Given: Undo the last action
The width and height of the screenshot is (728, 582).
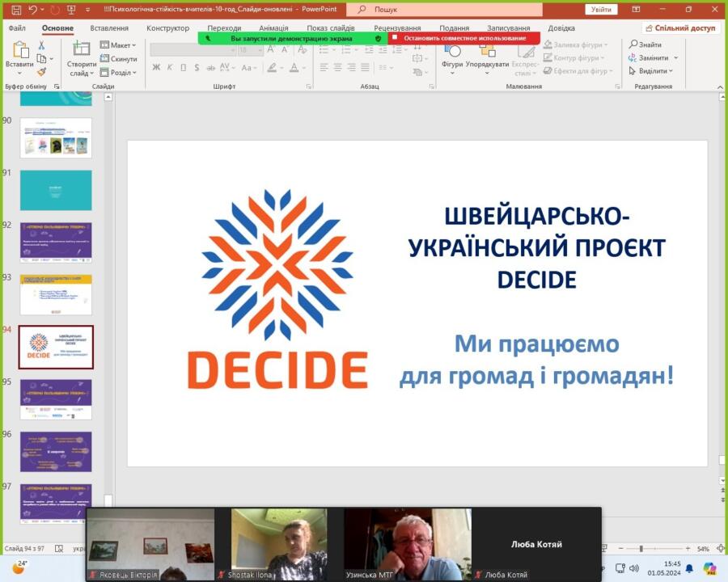Looking at the screenshot, I should [x=32, y=9].
